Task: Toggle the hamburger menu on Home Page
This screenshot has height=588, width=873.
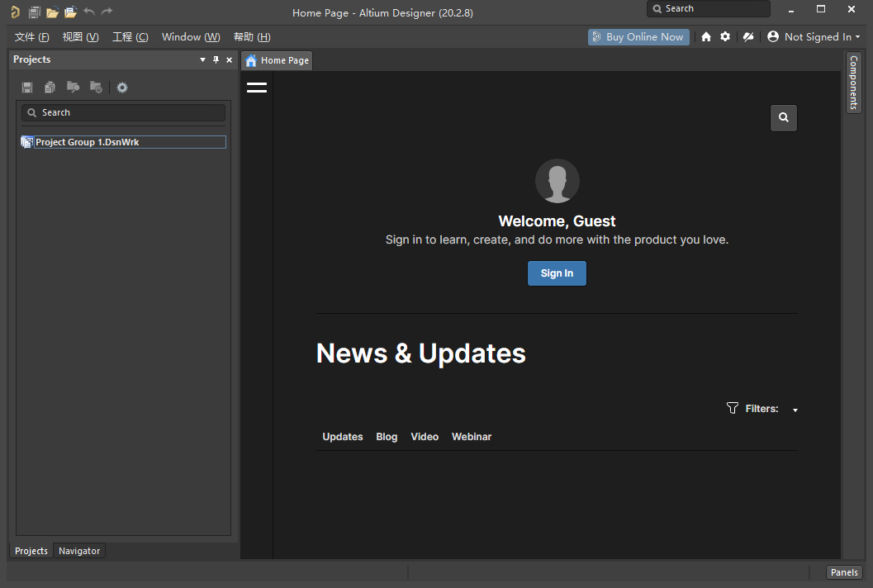Action: click(x=257, y=88)
